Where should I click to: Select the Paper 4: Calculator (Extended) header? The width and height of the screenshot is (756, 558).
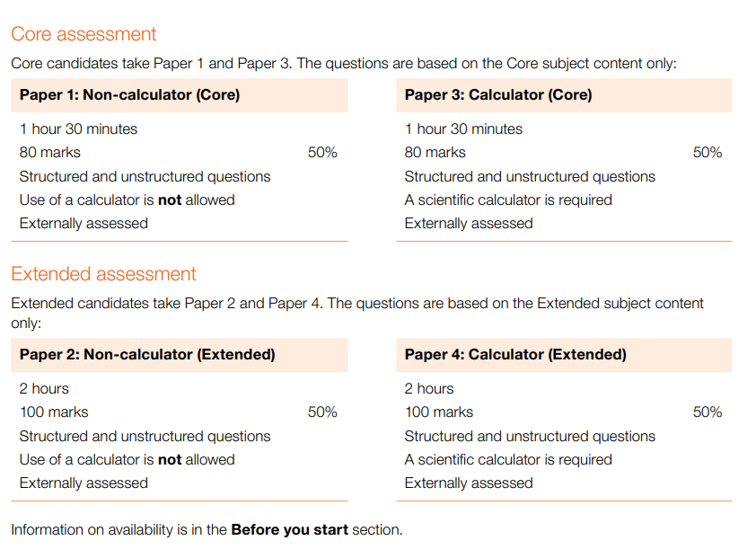click(514, 354)
